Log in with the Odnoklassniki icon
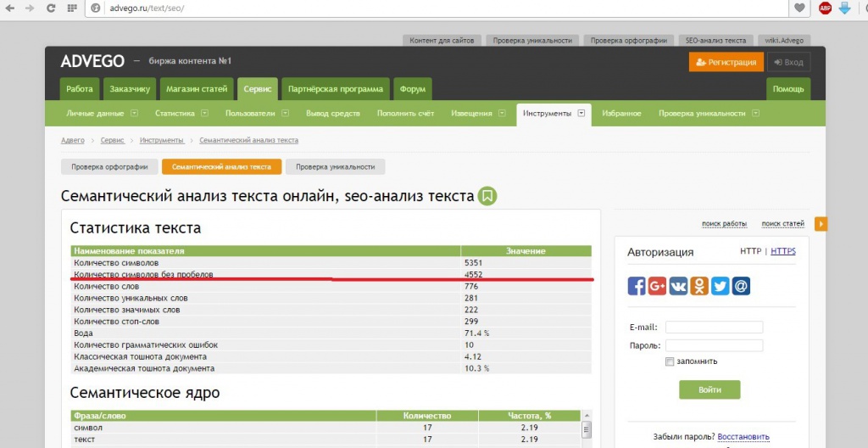868x448 pixels. (699, 286)
